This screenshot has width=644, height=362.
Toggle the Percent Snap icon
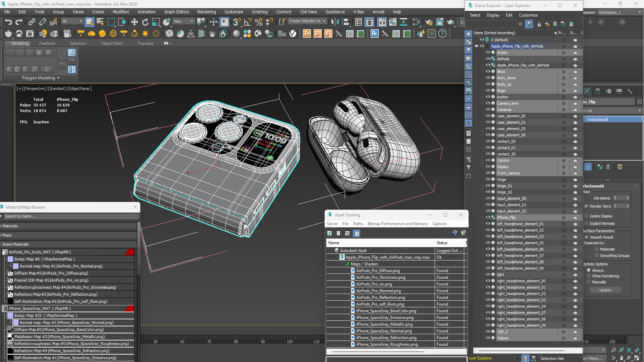pos(259,22)
